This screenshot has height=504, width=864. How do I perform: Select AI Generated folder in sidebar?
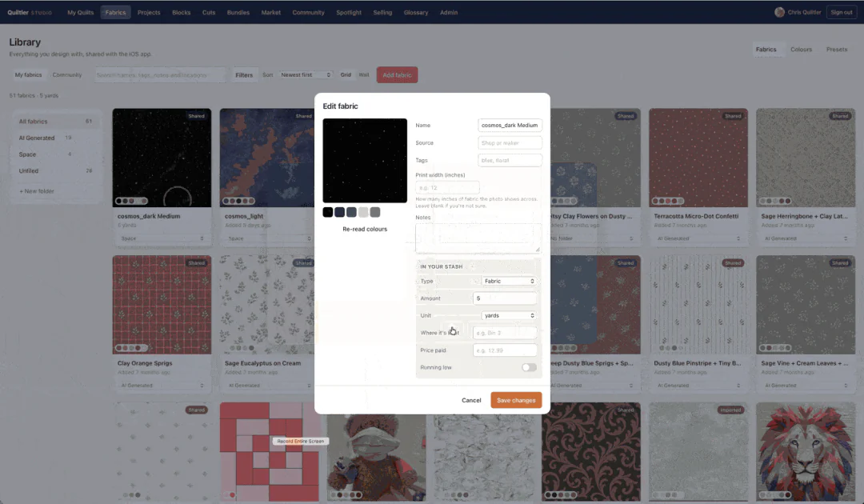[x=55, y=138]
